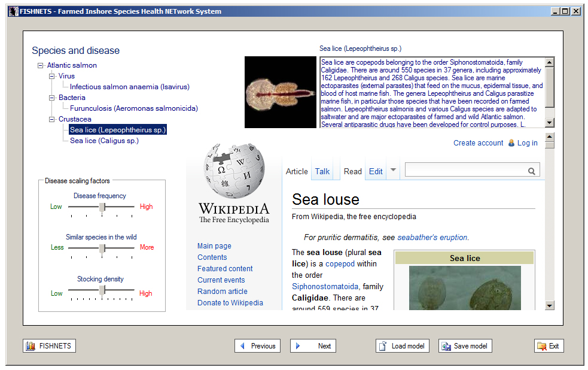
Task: Click the Sea louse article heading
Action: pyautogui.click(x=325, y=199)
